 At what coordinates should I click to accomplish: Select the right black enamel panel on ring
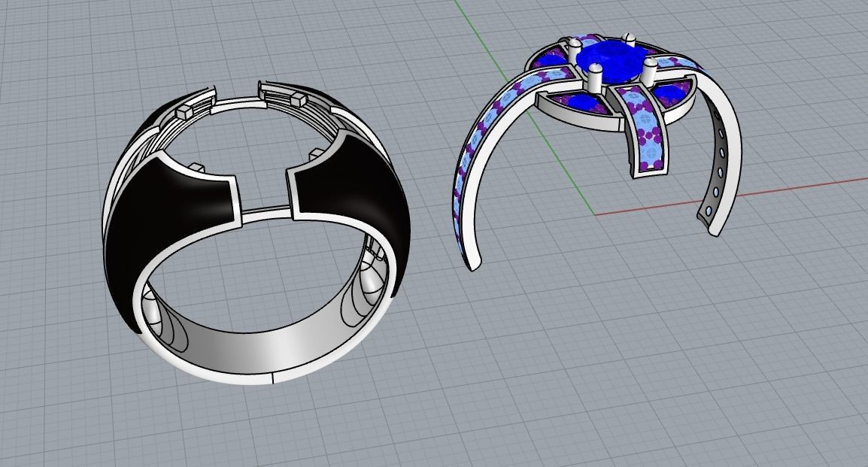354,205
